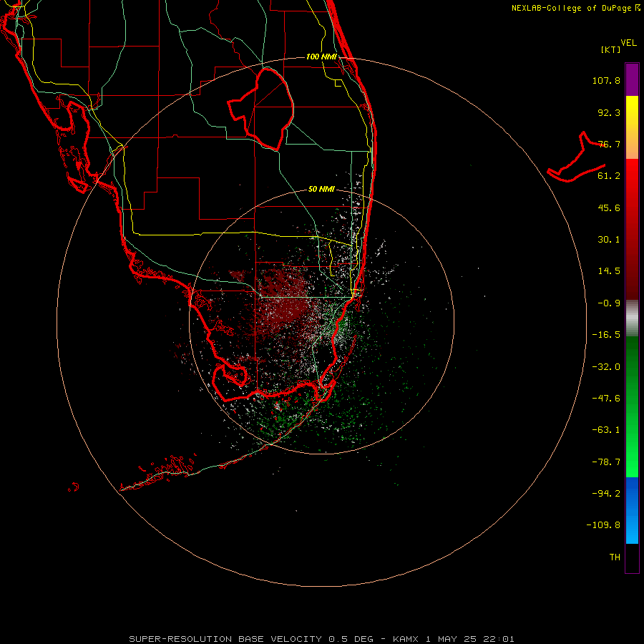Click the 107.8 velocity scale value
The width and height of the screenshot is (644, 644).
(606, 80)
